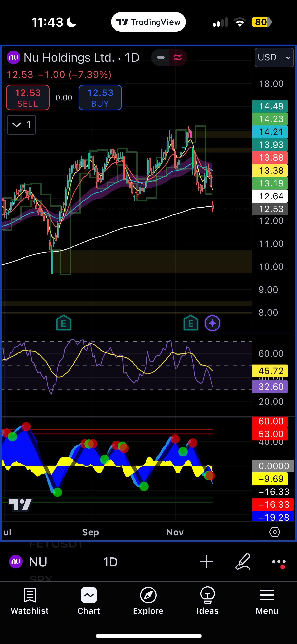297x644 pixels.
Task: Select the 12.64 white price label
Action: point(270,196)
